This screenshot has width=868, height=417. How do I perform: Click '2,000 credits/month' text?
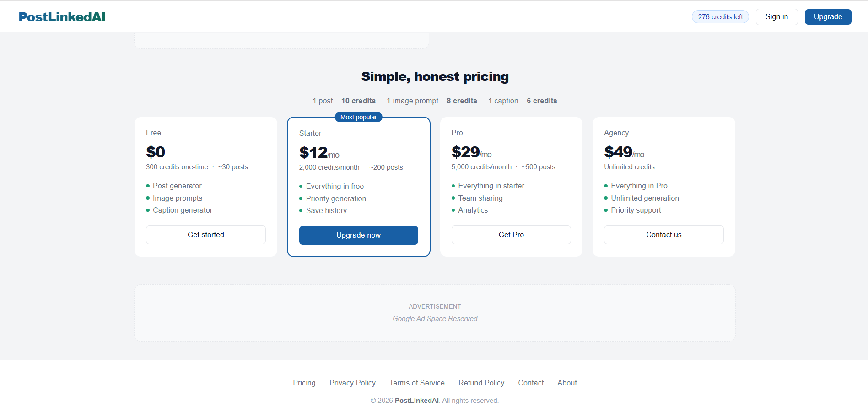click(x=329, y=167)
